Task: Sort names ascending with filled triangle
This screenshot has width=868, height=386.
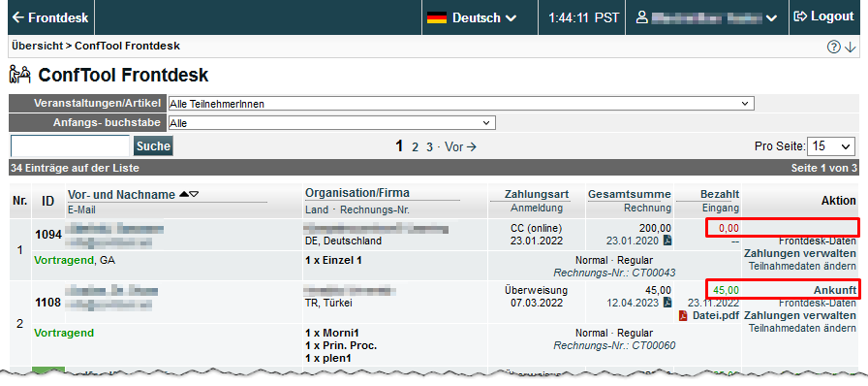Action: [x=184, y=194]
